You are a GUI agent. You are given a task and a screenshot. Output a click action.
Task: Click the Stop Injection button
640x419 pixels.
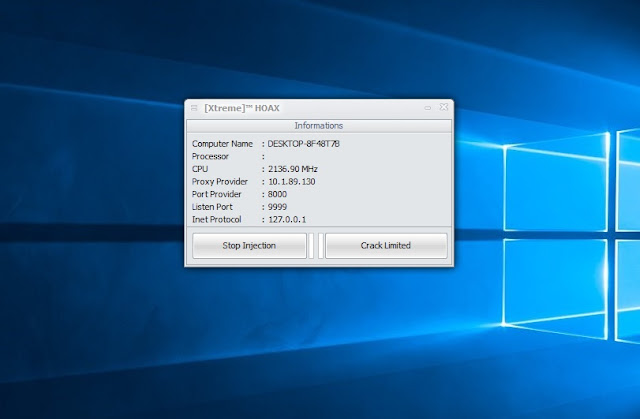249,246
